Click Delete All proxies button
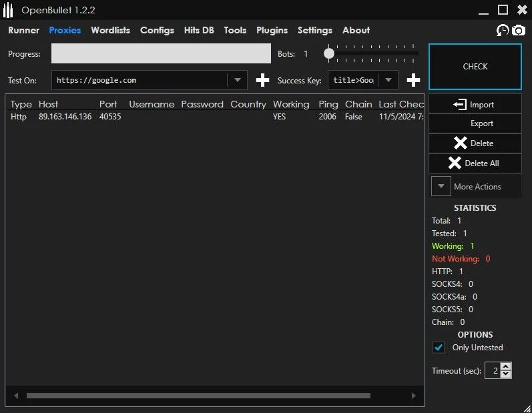 tap(475, 163)
